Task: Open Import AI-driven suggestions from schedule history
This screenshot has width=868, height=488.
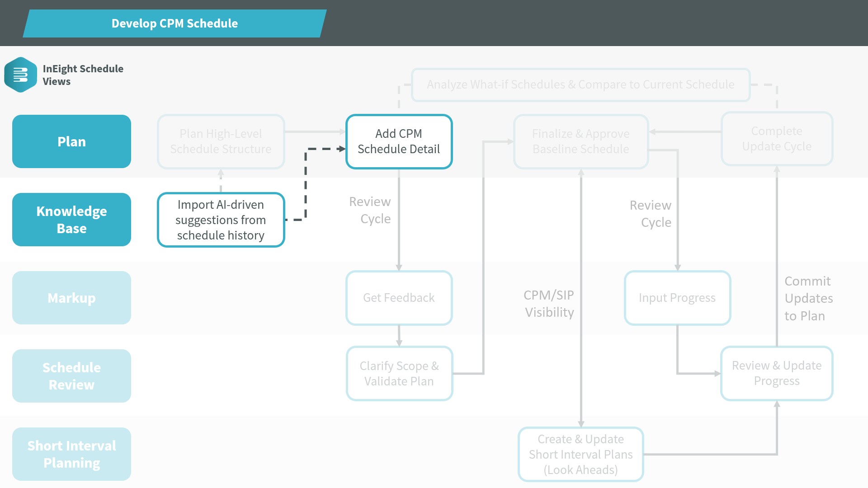Action: click(221, 220)
